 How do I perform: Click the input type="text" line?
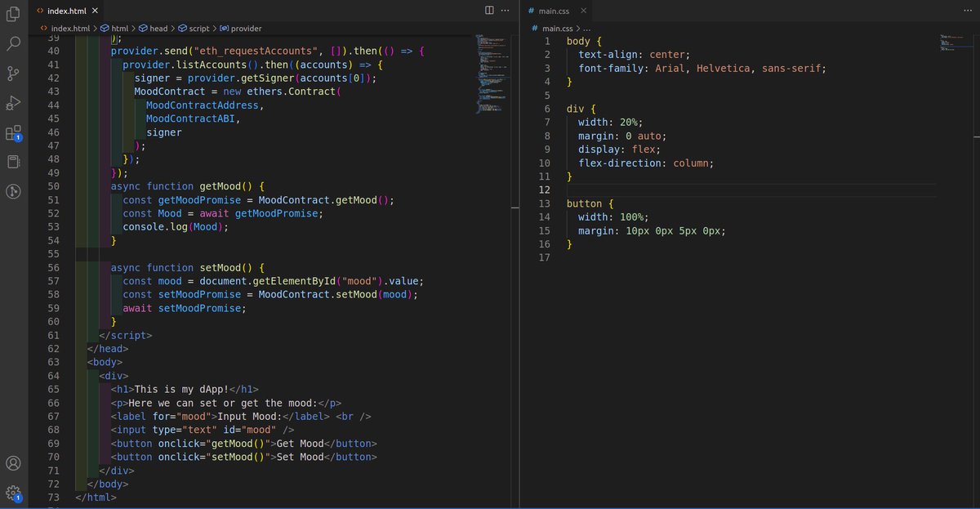coord(203,430)
